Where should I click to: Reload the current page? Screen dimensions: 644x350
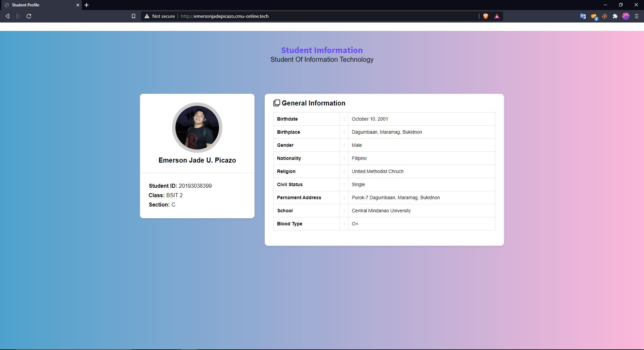point(29,16)
